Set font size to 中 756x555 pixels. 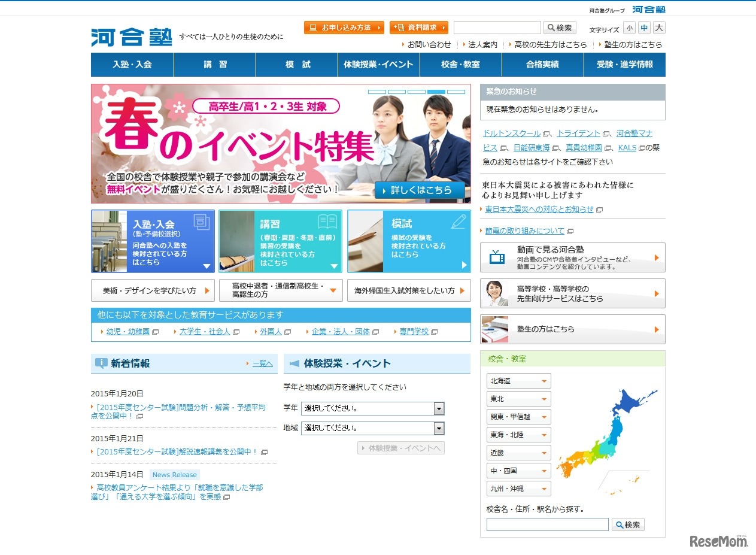[643, 28]
